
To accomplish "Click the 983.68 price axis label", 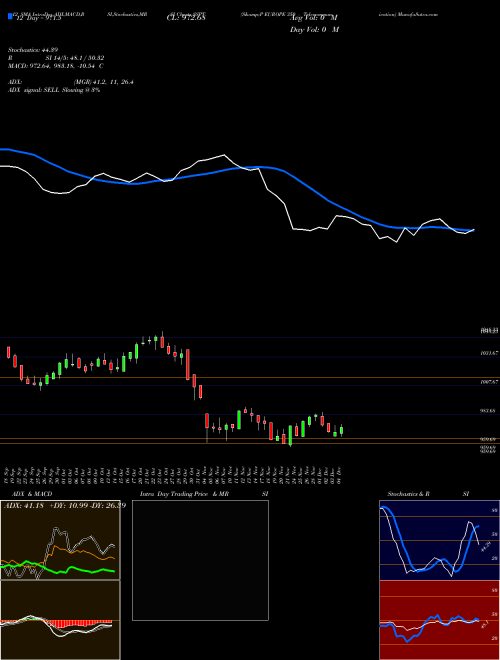I will click(x=489, y=410).
